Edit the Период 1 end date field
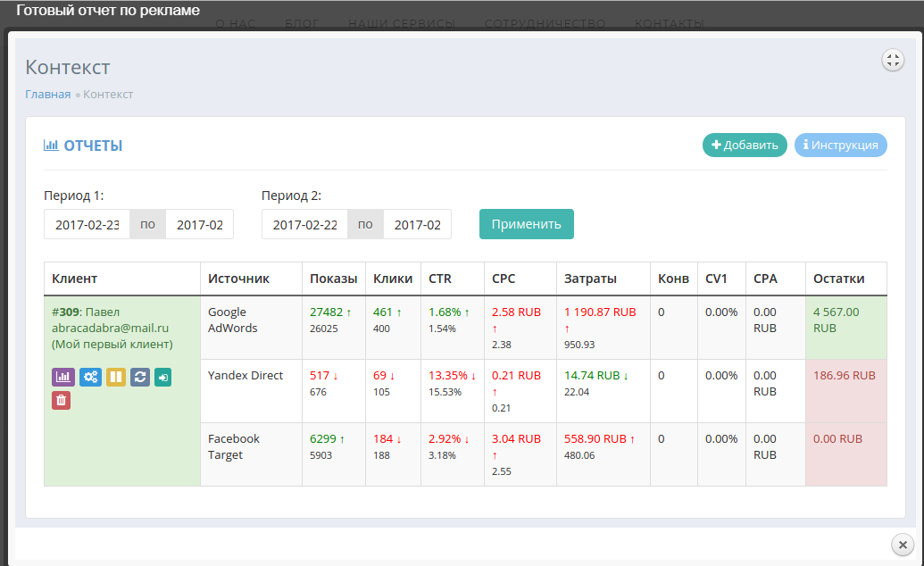 (199, 225)
